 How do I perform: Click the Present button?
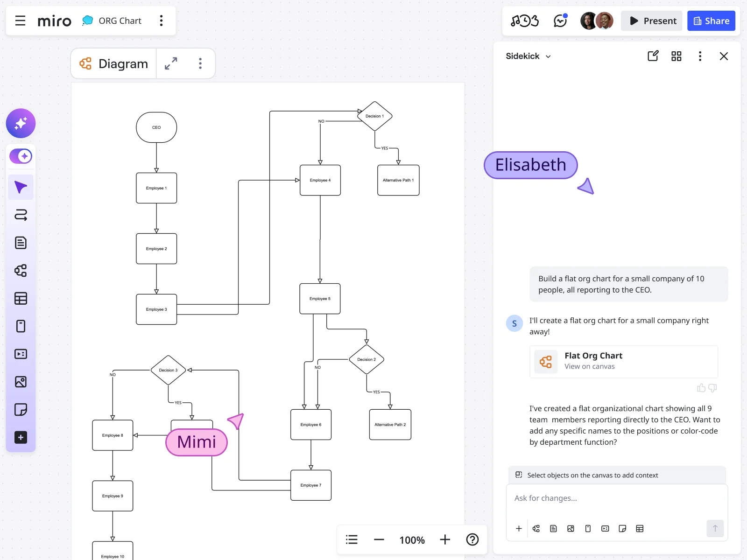pos(651,21)
